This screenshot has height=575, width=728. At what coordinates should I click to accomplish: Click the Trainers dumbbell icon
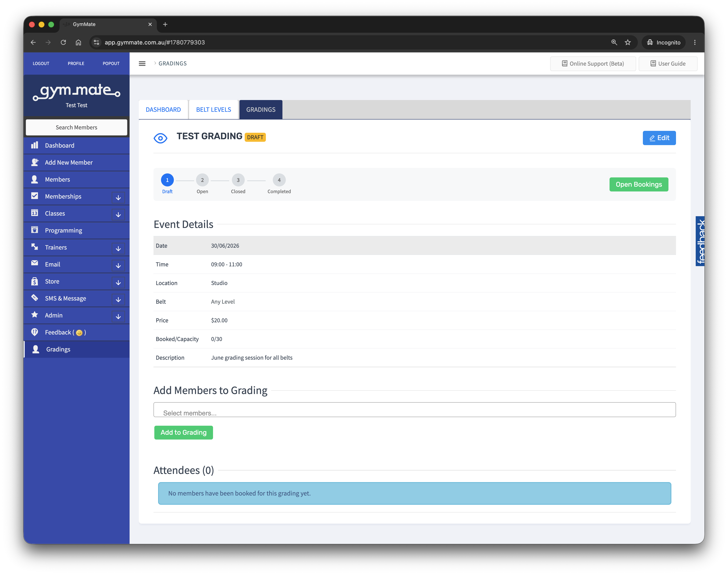(x=35, y=247)
